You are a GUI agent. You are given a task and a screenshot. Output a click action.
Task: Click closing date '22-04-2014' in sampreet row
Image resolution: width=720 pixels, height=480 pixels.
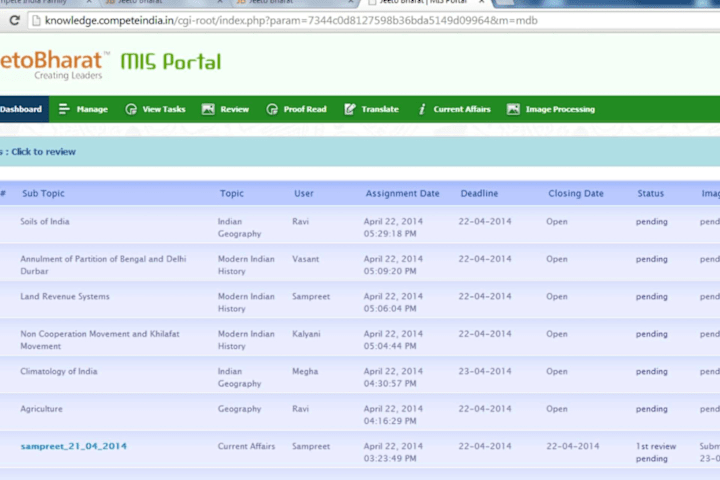click(573, 446)
